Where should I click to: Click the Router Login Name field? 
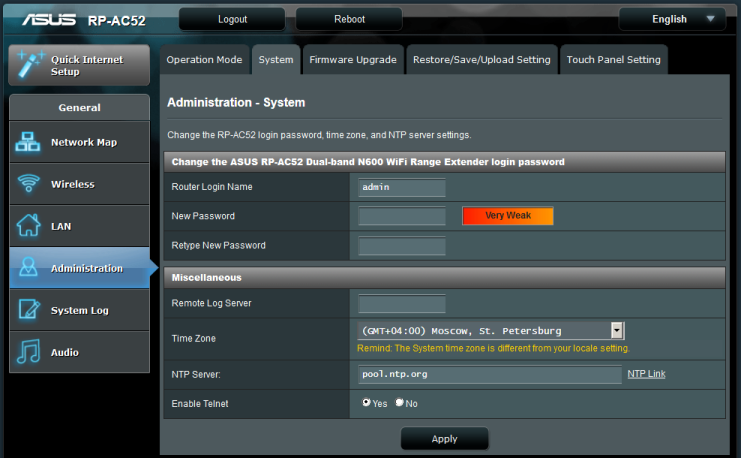[x=402, y=187]
